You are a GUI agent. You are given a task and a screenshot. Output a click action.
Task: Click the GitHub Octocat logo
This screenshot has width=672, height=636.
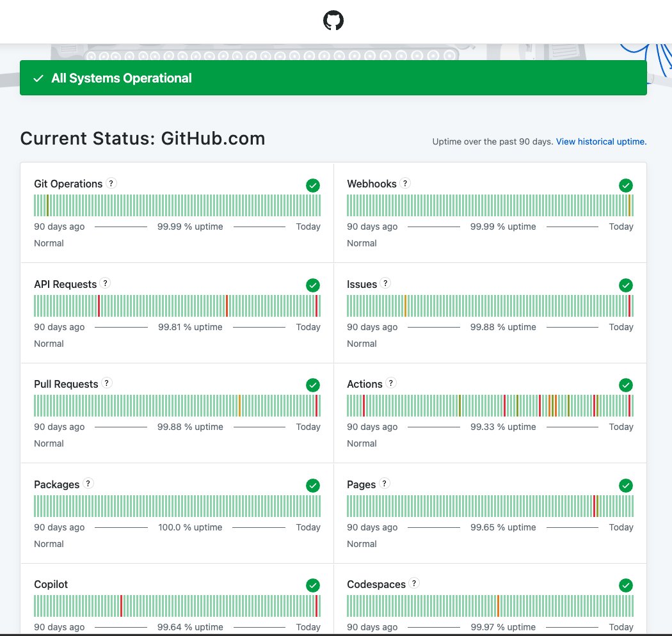333,20
